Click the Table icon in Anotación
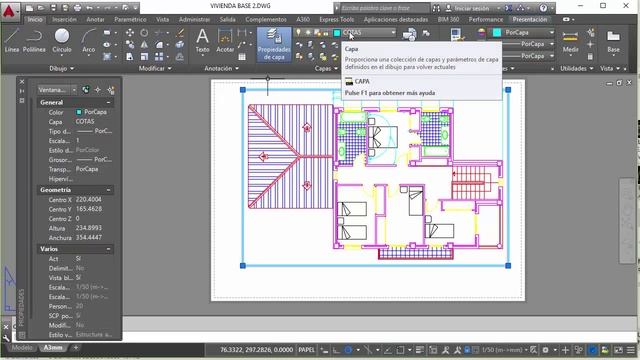Screen dimensions: 640x360 [242, 57]
